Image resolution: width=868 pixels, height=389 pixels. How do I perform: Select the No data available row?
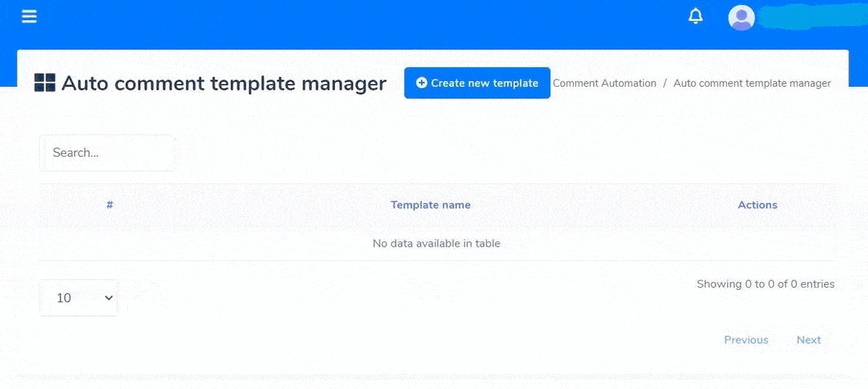pyautogui.click(x=436, y=244)
